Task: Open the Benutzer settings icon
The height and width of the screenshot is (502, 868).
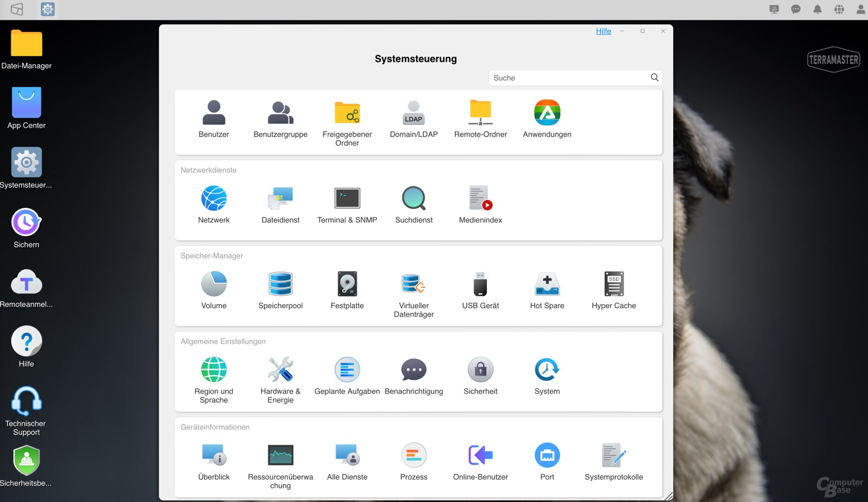Action: point(214,113)
